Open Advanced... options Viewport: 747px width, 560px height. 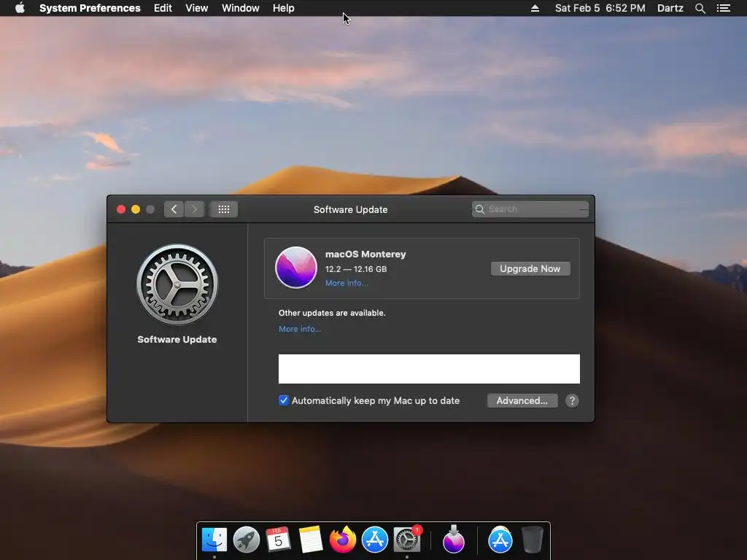[522, 400]
